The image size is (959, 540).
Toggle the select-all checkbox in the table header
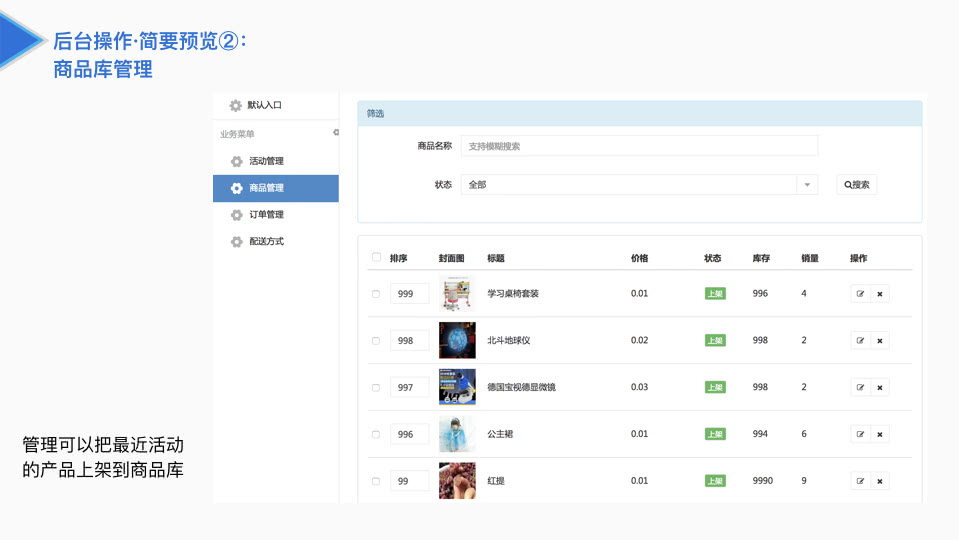point(376,257)
